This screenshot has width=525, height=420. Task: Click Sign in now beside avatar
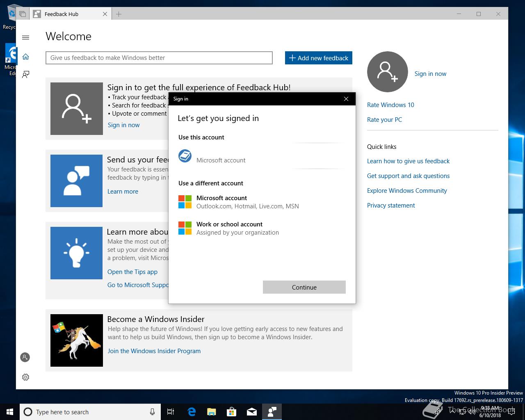(x=430, y=74)
